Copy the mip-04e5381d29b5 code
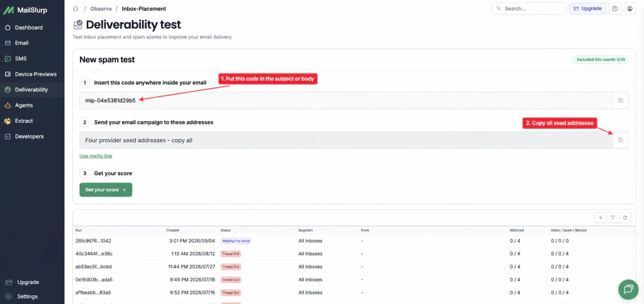644x304 pixels. point(621,100)
